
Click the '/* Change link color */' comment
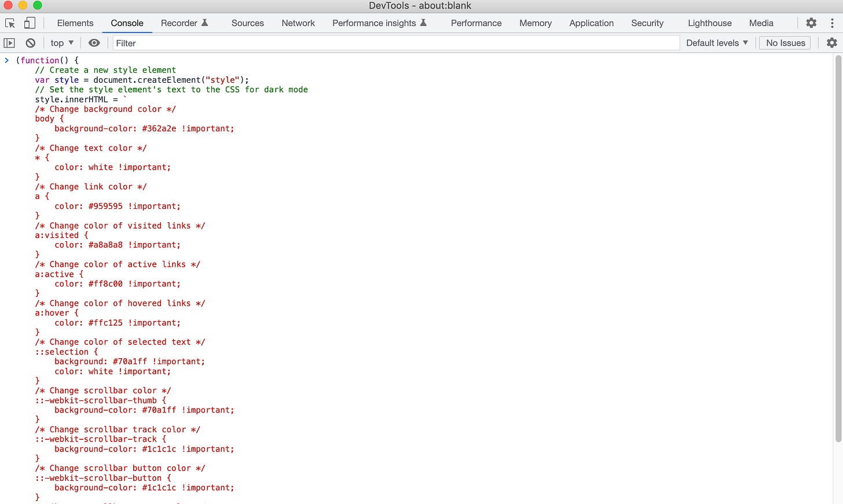pos(91,187)
